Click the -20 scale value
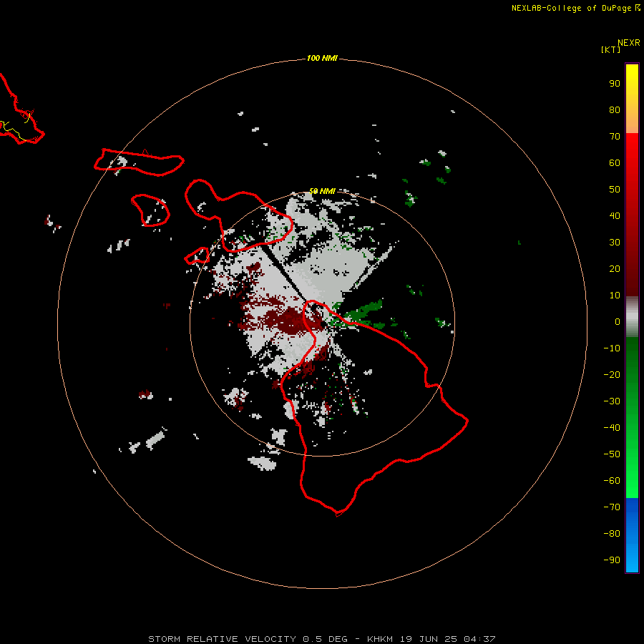Screen dimensions: 644x644 612,374
